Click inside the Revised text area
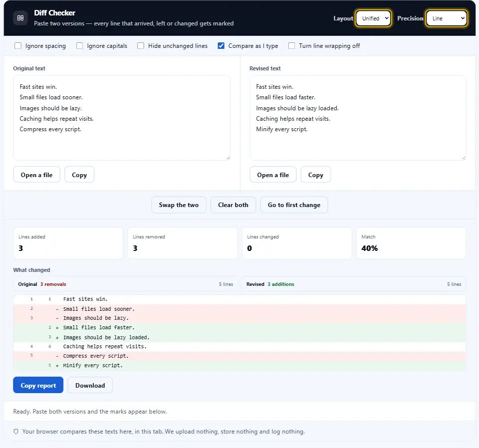This screenshot has height=448, width=479. coord(358,118)
